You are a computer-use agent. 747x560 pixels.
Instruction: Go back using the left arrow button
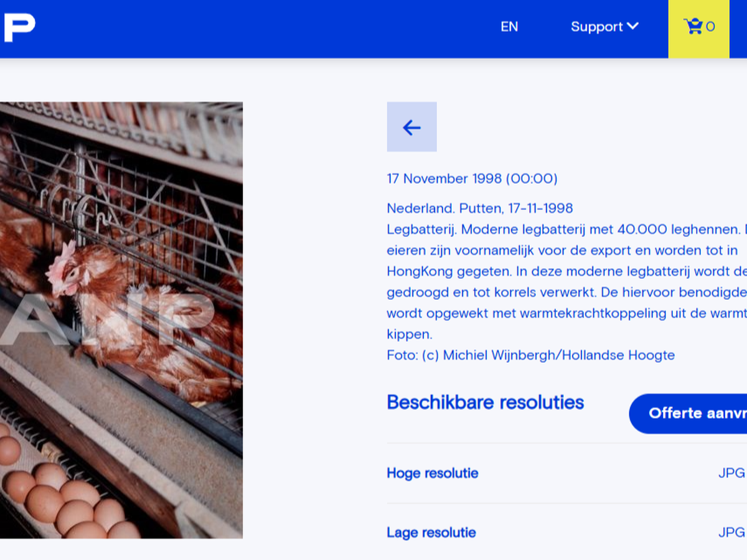(411, 127)
